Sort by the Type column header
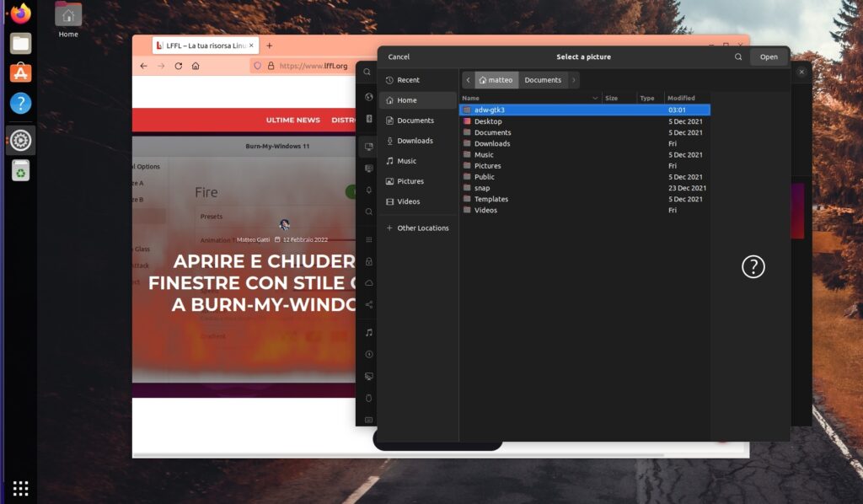Image resolution: width=863 pixels, height=504 pixels. (650, 98)
